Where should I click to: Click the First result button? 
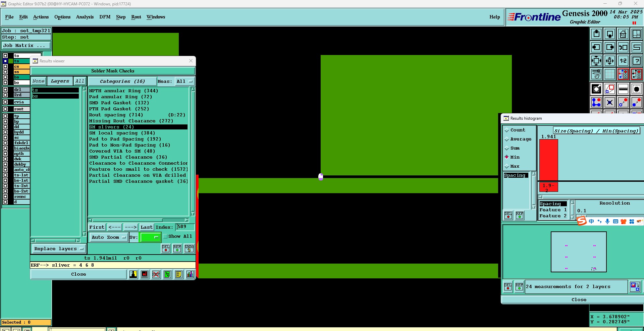pos(97,227)
